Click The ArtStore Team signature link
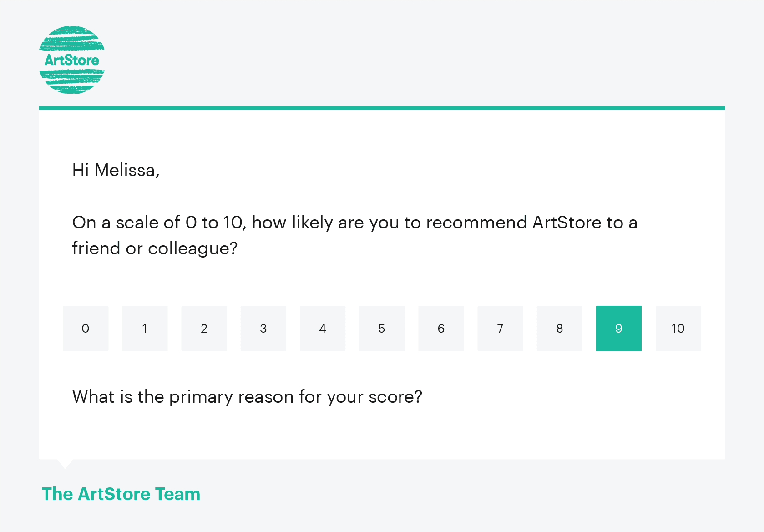 [121, 494]
